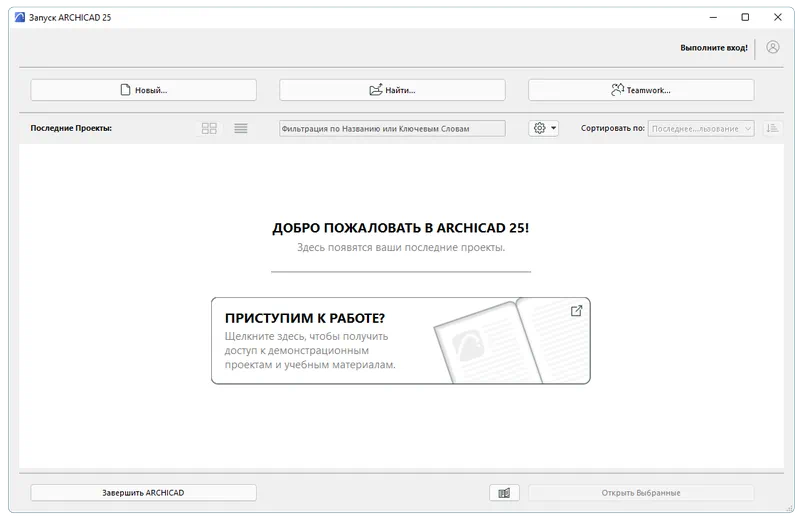Click the ARCHICAD app icon in title bar
Screen dimensions: 800x519
(x=19, y=17)
